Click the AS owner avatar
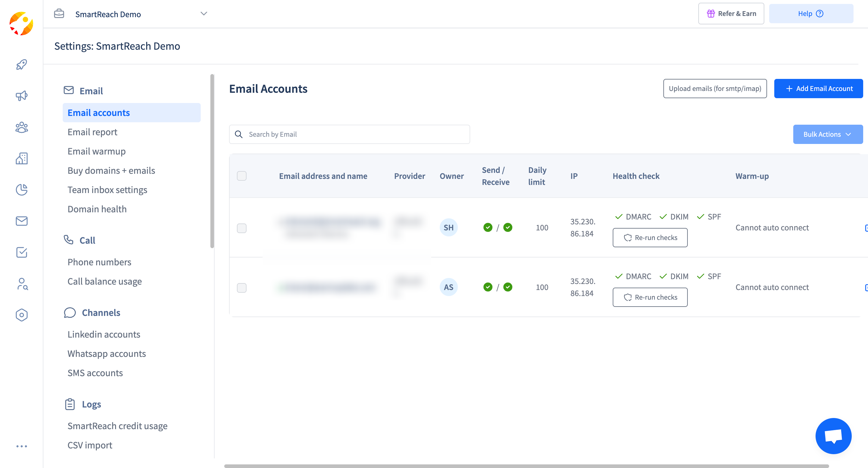 coord(448,287)
